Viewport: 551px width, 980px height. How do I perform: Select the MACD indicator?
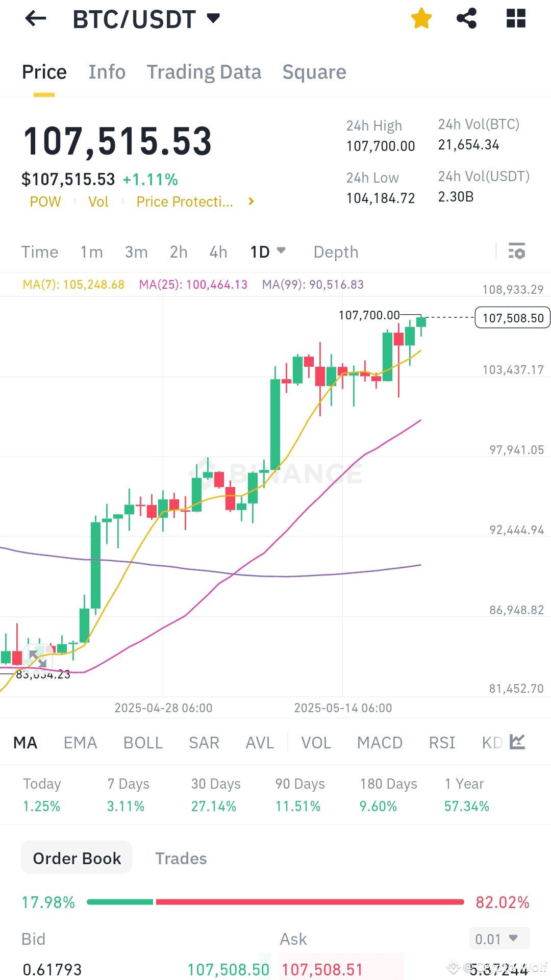[380, 743]
